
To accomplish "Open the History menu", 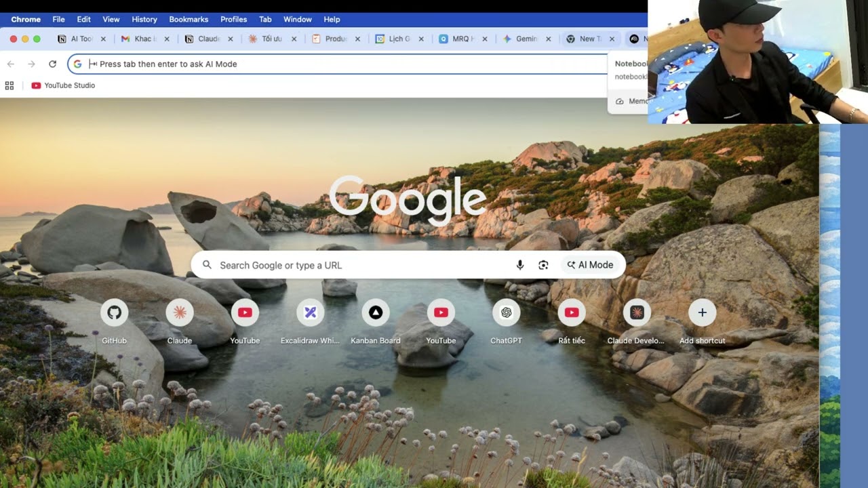I will pyautogui.click(x=144, y=19).
